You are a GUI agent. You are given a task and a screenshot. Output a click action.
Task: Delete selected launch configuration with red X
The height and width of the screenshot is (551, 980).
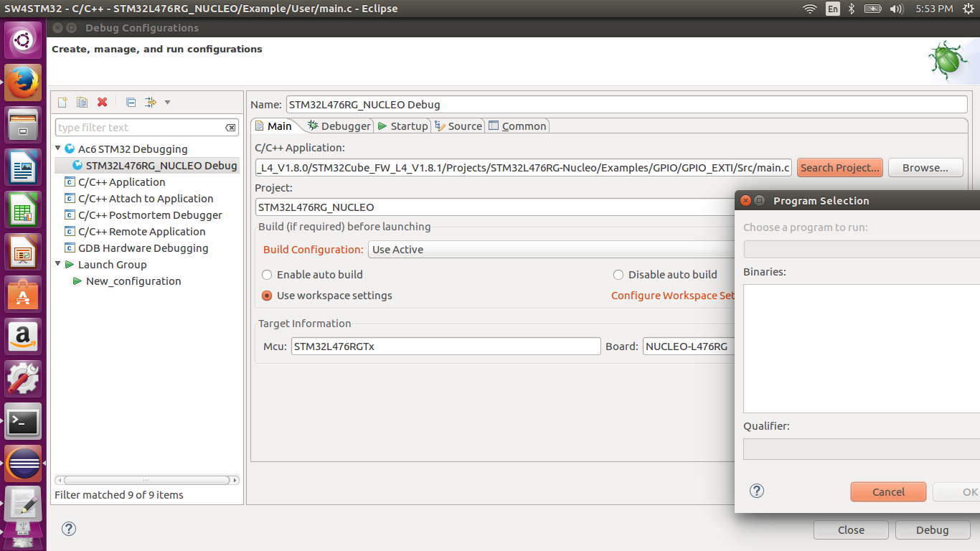coord(102,102)
